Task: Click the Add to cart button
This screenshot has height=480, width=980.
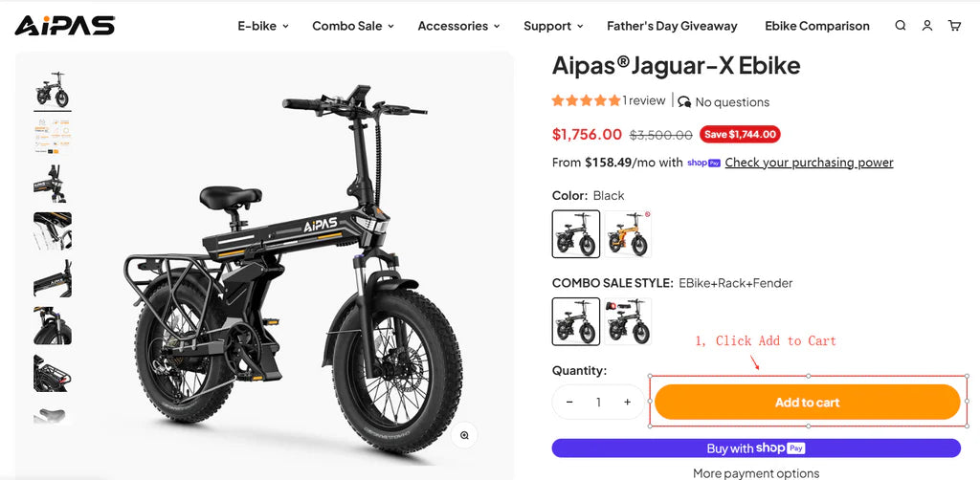Action: click(x=807, y=403)
